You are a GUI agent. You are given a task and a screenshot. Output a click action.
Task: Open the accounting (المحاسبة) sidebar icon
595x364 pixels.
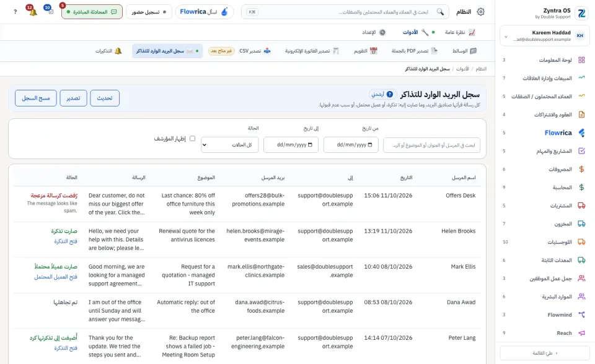pos(581,188)
